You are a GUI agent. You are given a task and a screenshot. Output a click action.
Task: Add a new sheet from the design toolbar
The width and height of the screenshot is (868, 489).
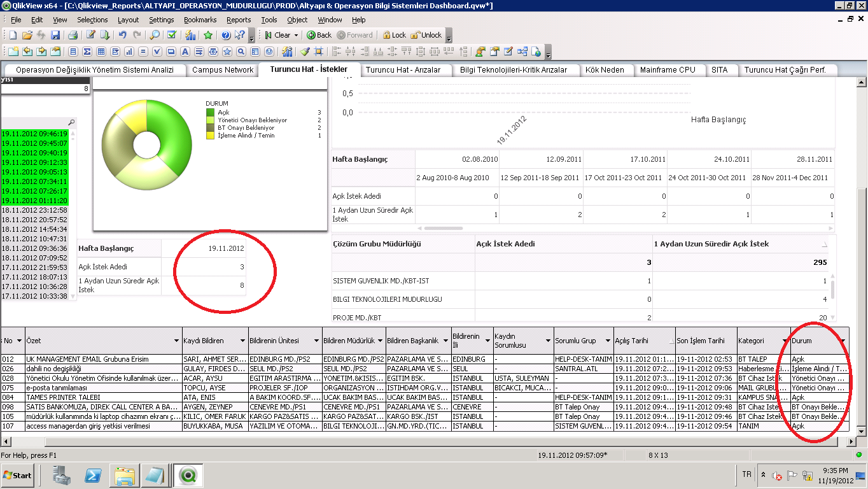pos(13,52)
